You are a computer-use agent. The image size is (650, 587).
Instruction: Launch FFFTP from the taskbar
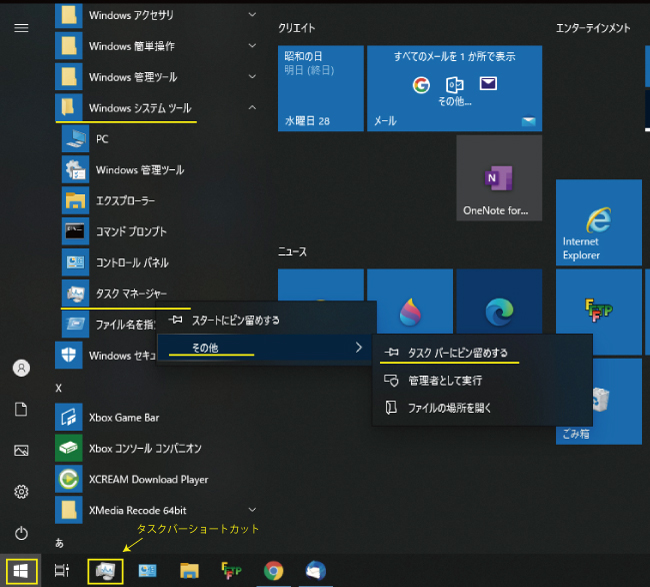coord(231,571)
